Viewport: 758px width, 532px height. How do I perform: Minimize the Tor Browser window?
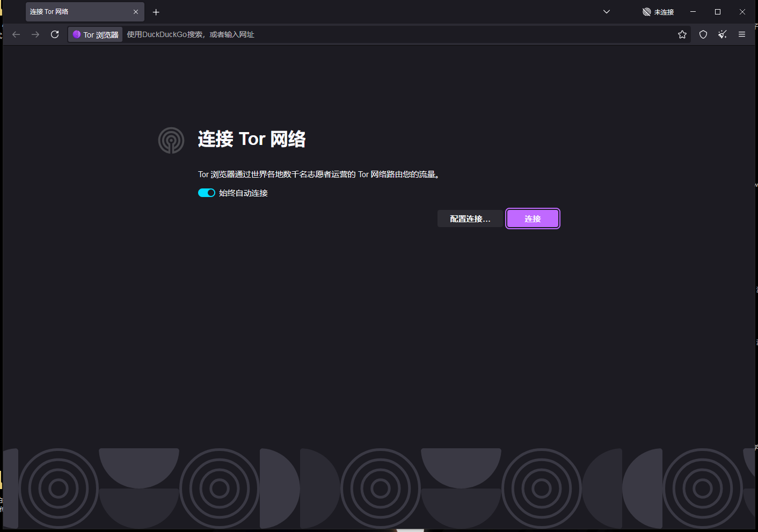click(x=693, y=12)
